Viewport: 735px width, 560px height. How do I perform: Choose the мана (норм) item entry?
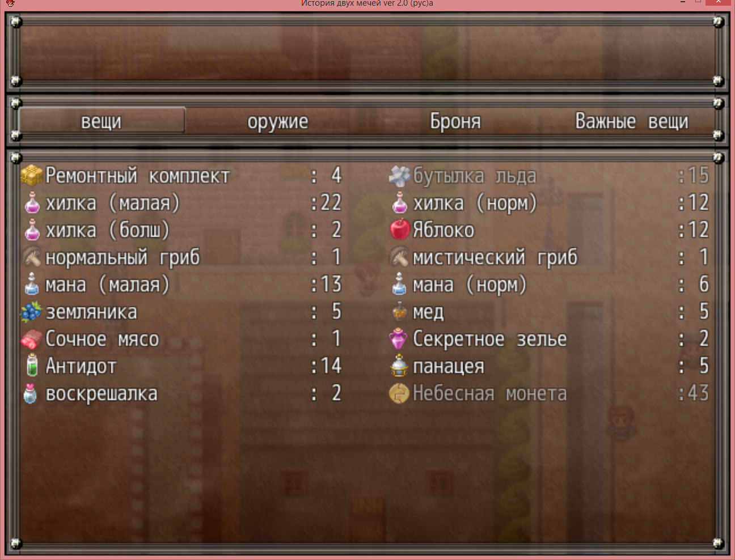point(550,285)
